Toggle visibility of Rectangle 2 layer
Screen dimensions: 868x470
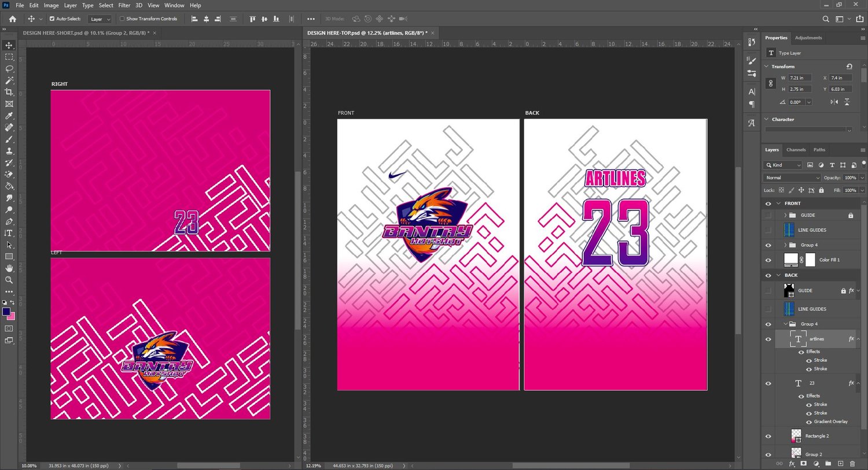(x=768, y=436)
